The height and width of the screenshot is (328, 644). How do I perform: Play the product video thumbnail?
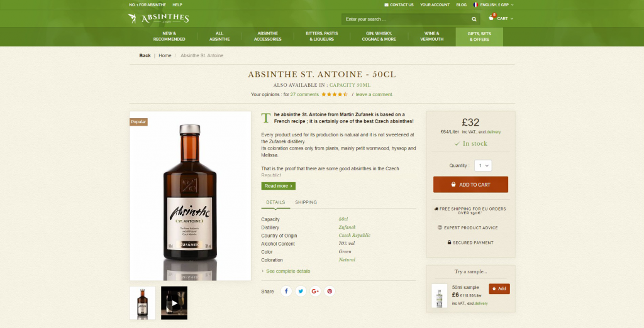tap(174, 303)
